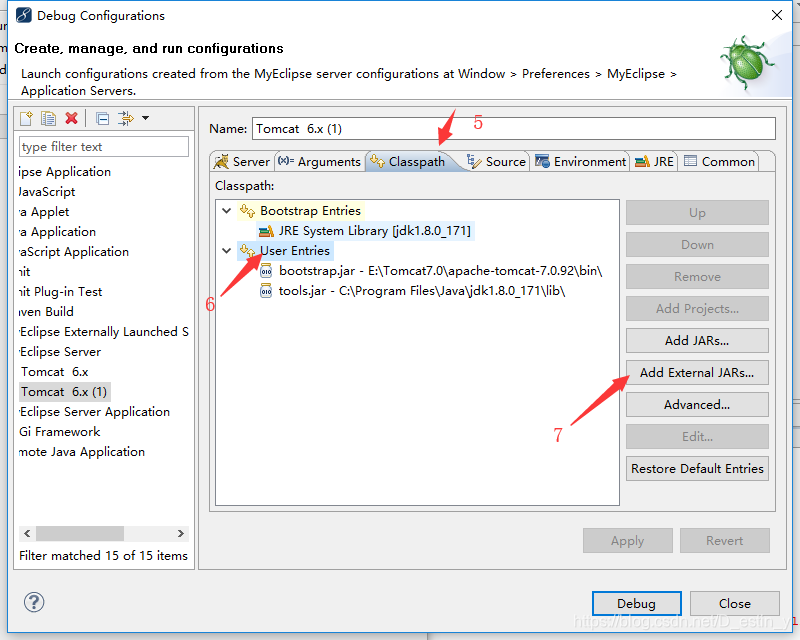Click the Advanced... button

tap(697, 405)
